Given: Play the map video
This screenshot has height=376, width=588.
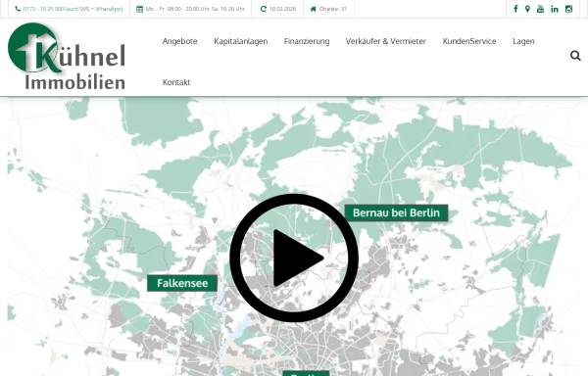Looking at the screenshot, I should click(294, 258).
